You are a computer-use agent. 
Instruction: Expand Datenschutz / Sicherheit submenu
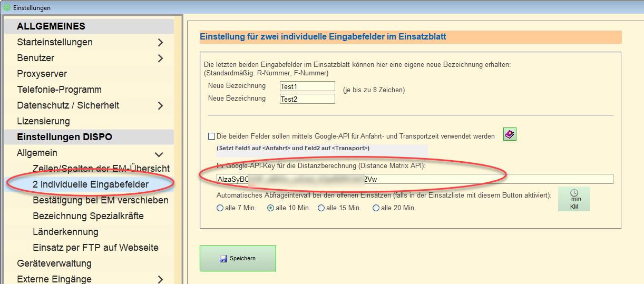(160, 105)
